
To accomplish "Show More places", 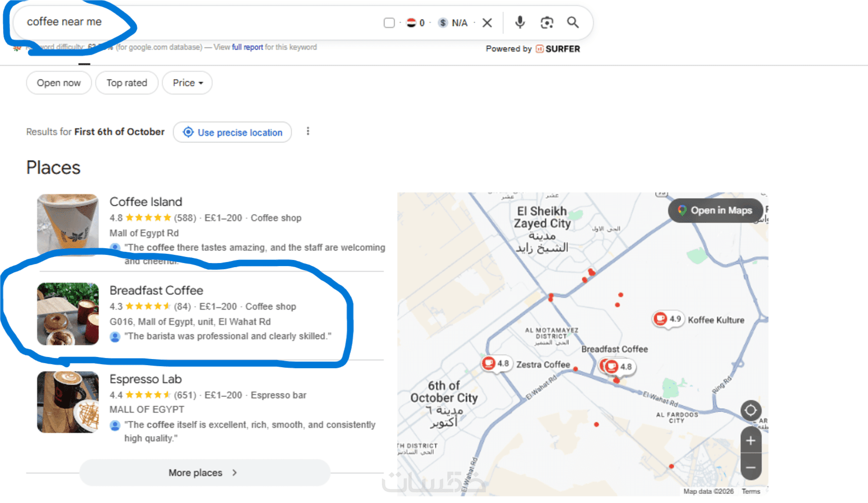I will pos(204,473).
